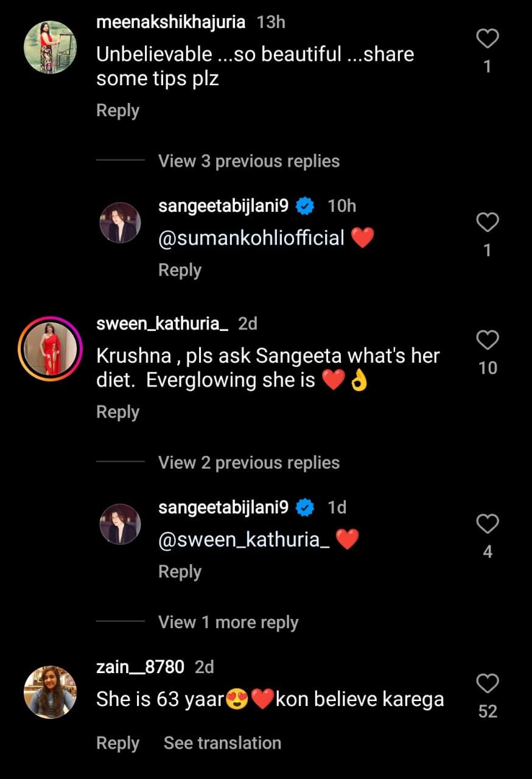Open zain__8780's profile avatar
The image size is (532, 779).
coord(50,692)
